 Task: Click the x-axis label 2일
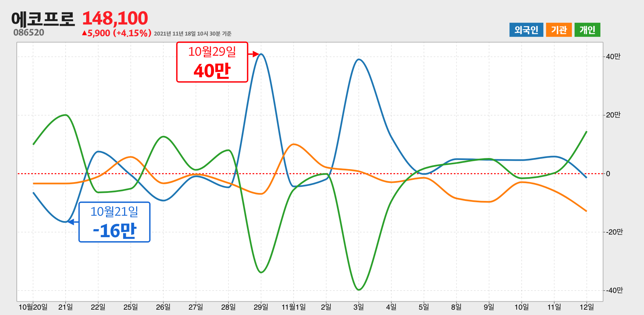pyautogui.click(x=326, y=307)
